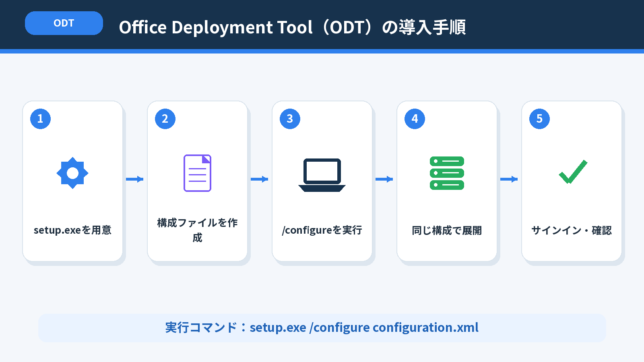Image resolution: width=644 pixels, height=362 pixels.
Task: Click the text 構成ファイルを作成
Action: click(x=197, y=230)
